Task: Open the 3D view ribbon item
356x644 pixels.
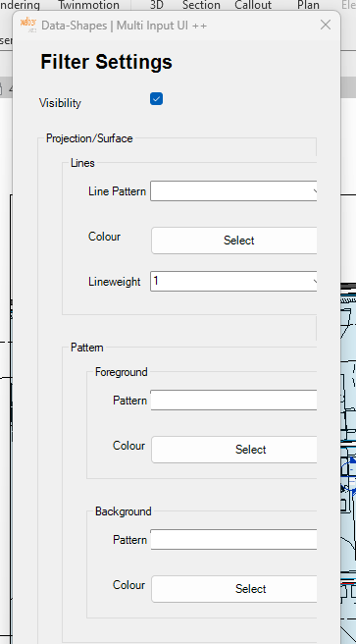Action: coord(156,5)
